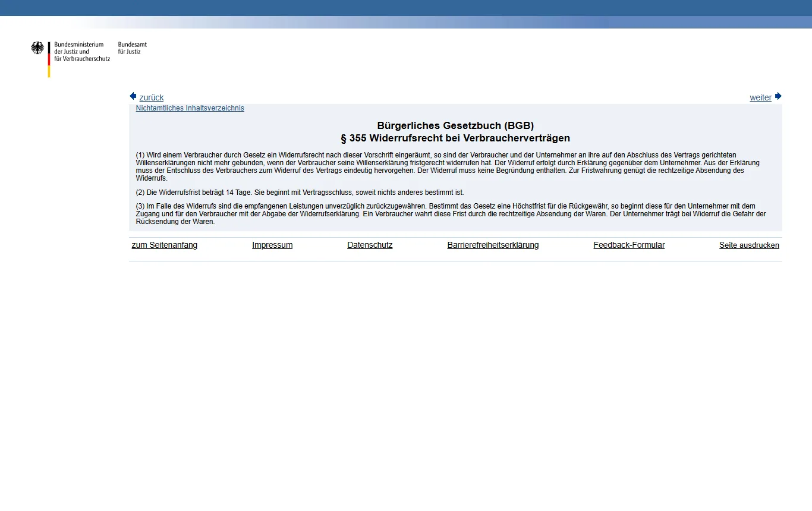Open Nichtamtliches Inhaltsverzeichnis link
The image size is (812, 511).
pyautogui.click(x=190, y=108)
